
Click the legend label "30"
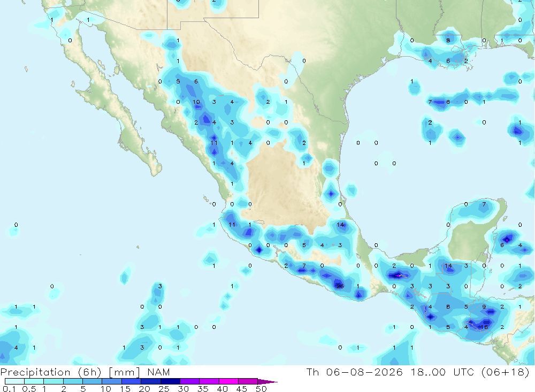pos(184,389)
